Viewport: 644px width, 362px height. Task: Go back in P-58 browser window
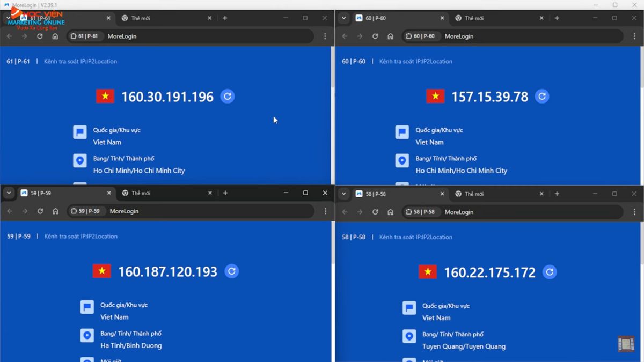(x=345, y=212)
